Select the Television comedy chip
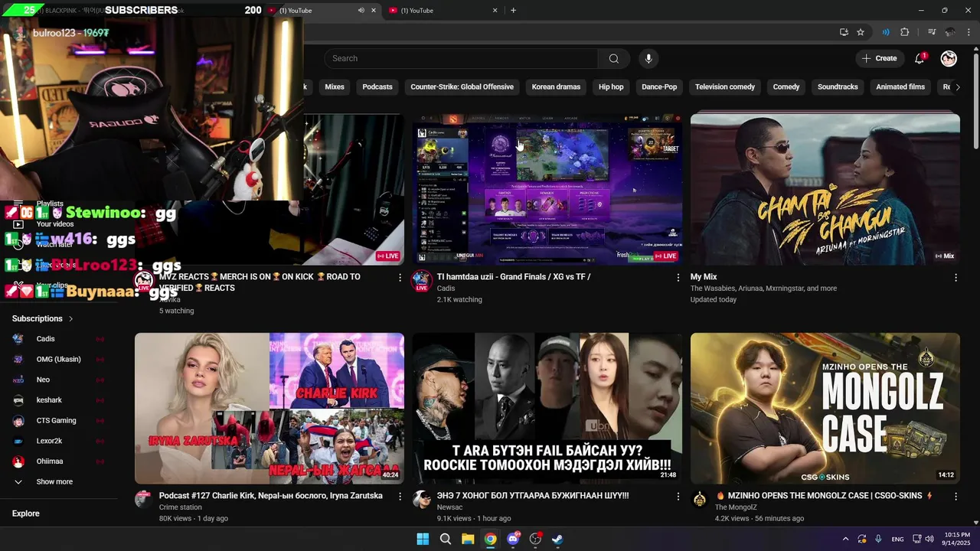This screenshot has width=980, height=551. pos(725,87)
